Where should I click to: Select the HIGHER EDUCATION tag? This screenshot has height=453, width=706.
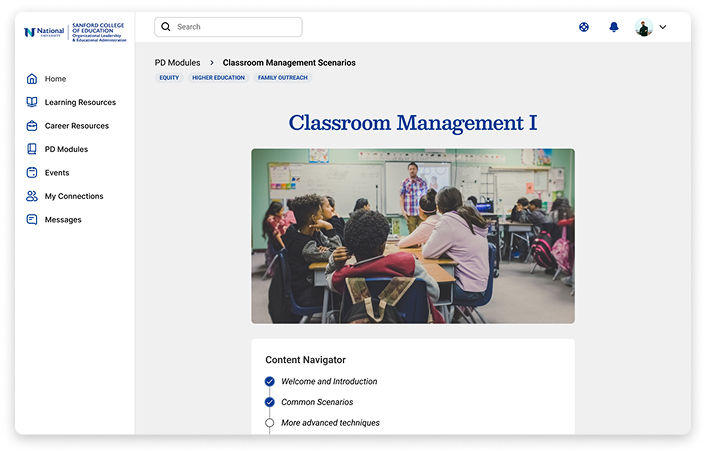218,78
